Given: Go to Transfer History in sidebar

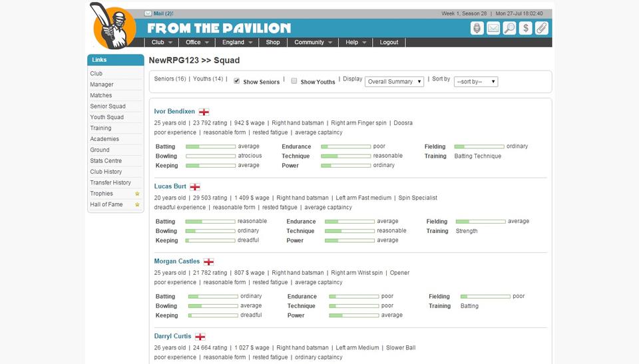Looking at the screenshot, I should point(110,182).
